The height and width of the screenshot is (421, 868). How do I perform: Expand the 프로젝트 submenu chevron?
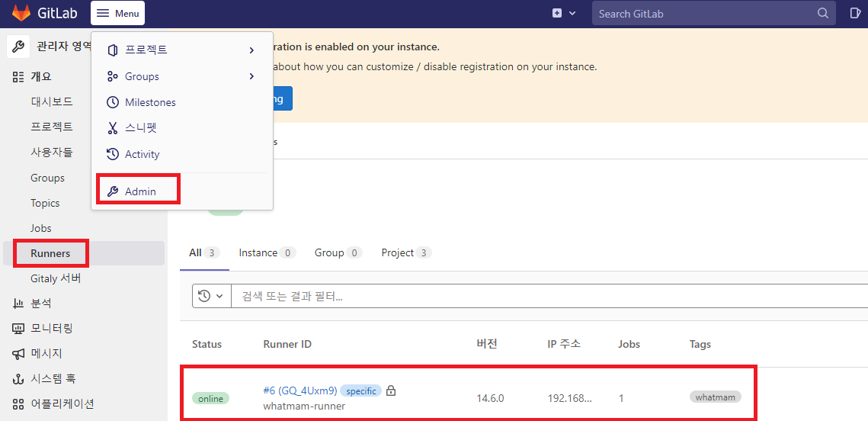click(x=251, y=50)
